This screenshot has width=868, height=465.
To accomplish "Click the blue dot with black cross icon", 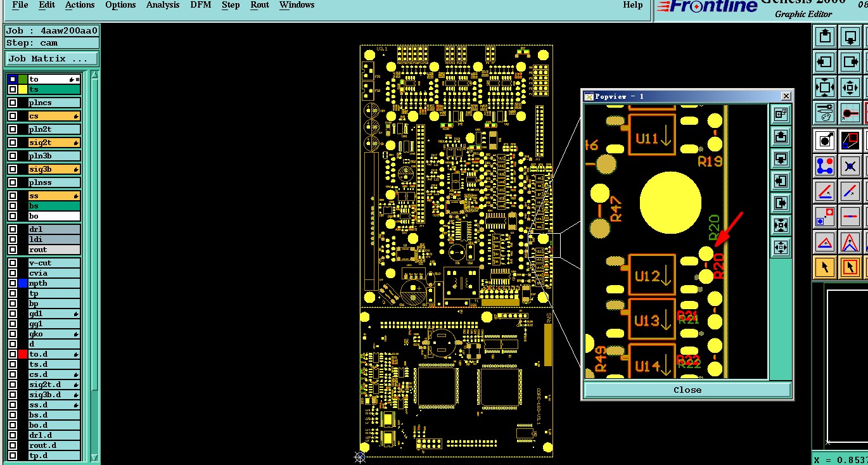I will (x=850, y=166).
